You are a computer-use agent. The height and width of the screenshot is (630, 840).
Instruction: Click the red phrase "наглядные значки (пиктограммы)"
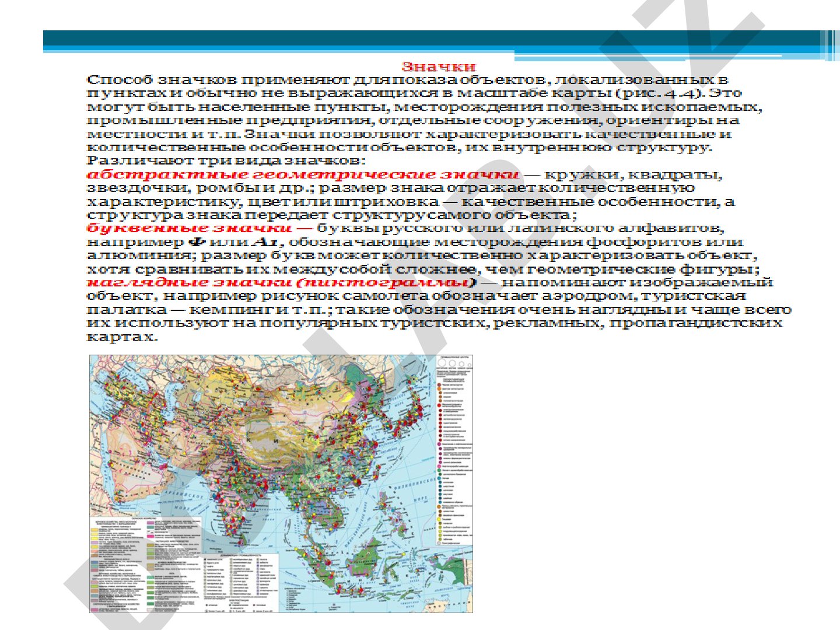[282, 282]
